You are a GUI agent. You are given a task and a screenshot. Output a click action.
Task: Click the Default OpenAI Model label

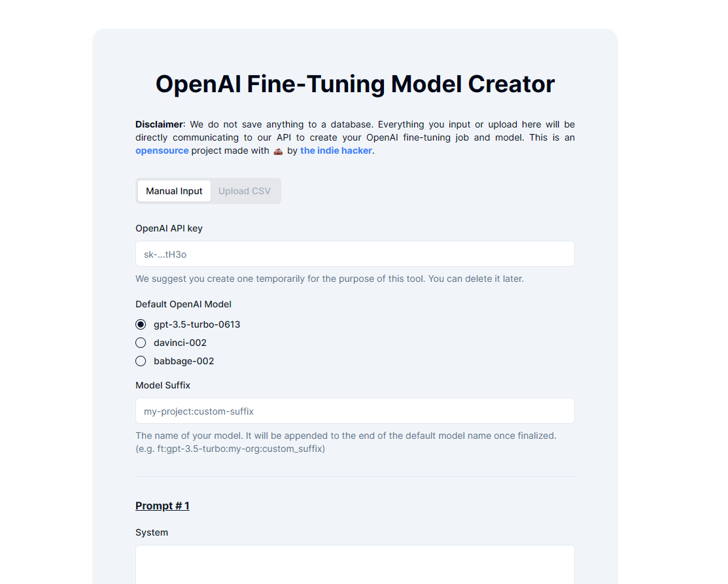tap(183, 304)
